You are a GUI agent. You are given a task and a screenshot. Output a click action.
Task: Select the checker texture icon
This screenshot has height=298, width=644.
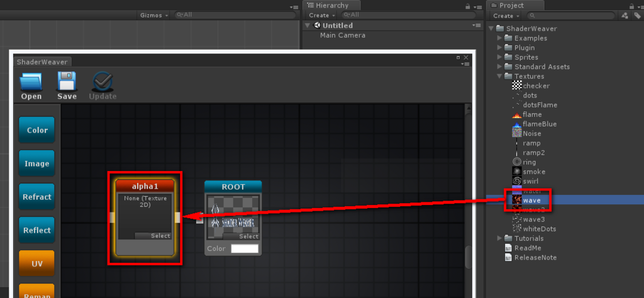[517, 86]
